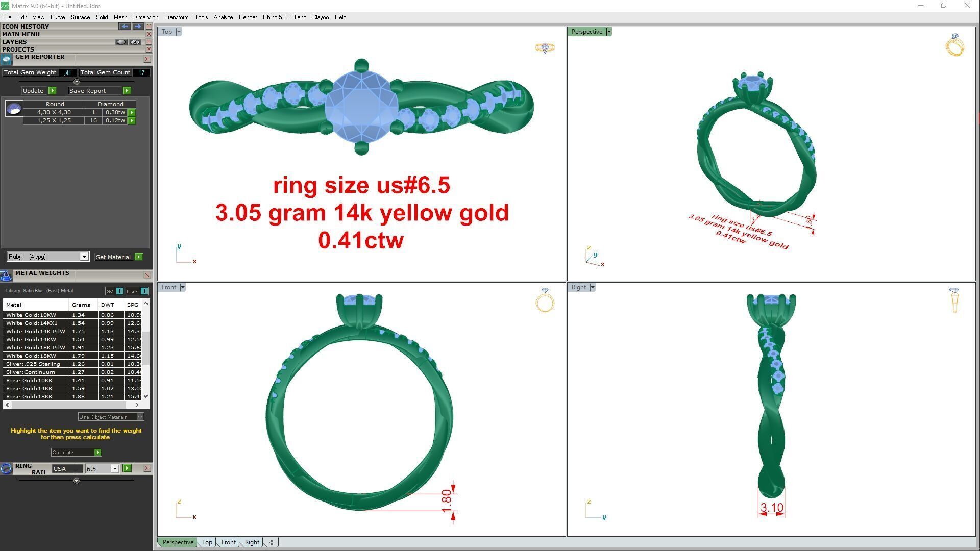Select the Silver:.925 Sterling metal row
This screenshot has height=551, width=980.
[72, 364]
